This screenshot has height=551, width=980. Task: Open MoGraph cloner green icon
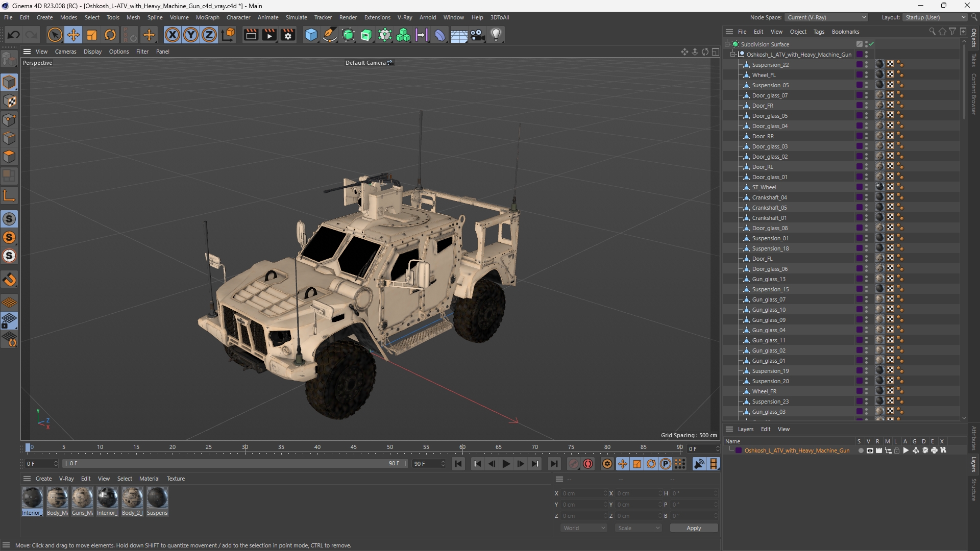coord(403,35)
